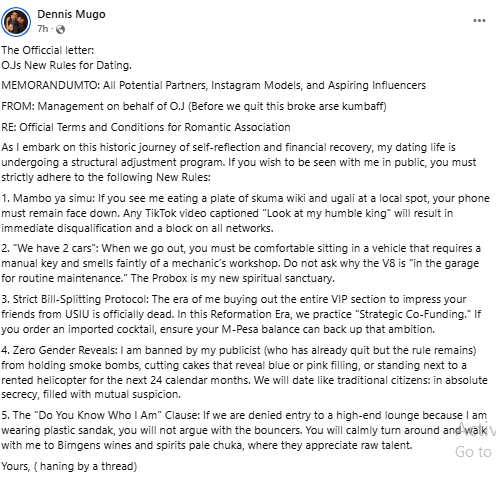Open the post via the 7h timestamp
The height and width of the screenshot is (477, 496).
[x=43, y=29]
